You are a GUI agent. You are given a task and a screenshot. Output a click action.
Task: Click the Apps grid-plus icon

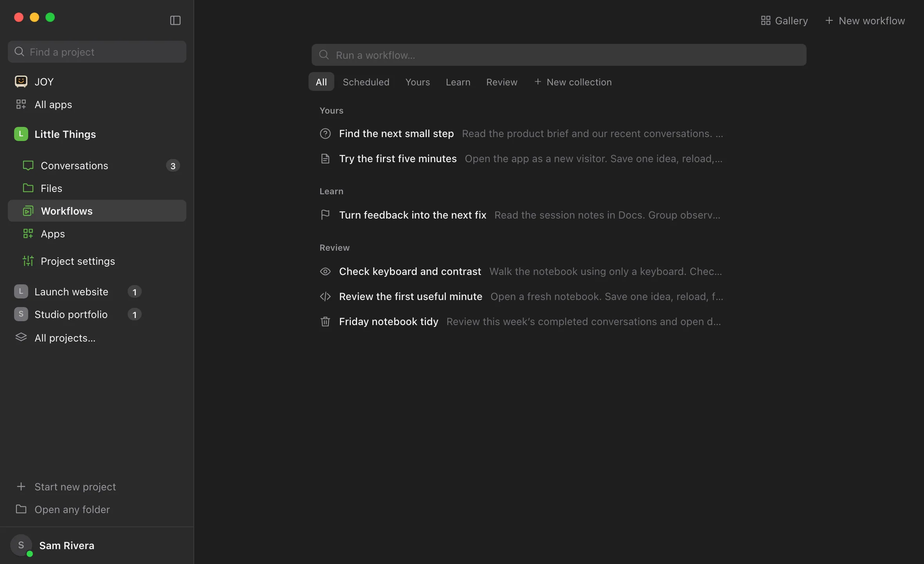(28, 234)
